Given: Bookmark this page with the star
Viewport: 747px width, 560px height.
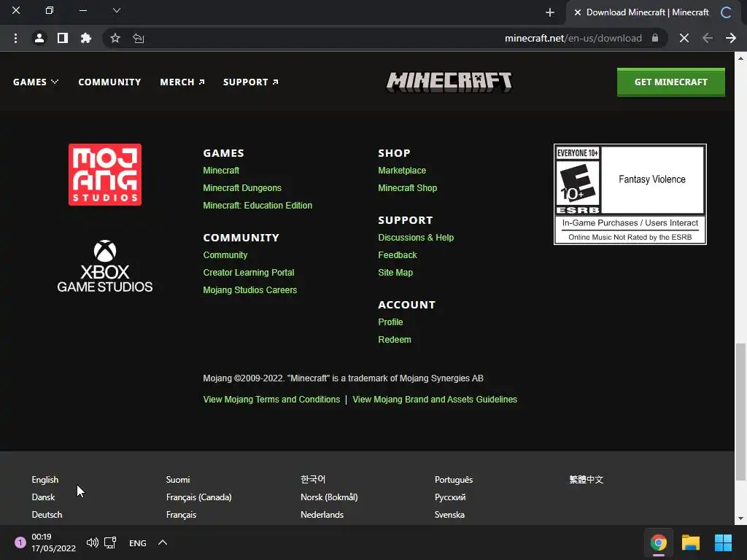Looking at the screenshot, I should (x=115, y=38).
